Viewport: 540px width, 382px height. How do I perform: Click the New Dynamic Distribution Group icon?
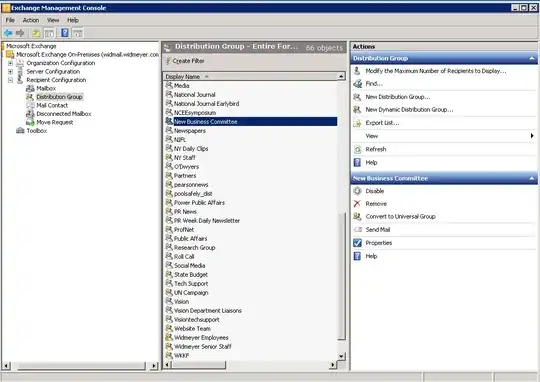coord(357,110)
